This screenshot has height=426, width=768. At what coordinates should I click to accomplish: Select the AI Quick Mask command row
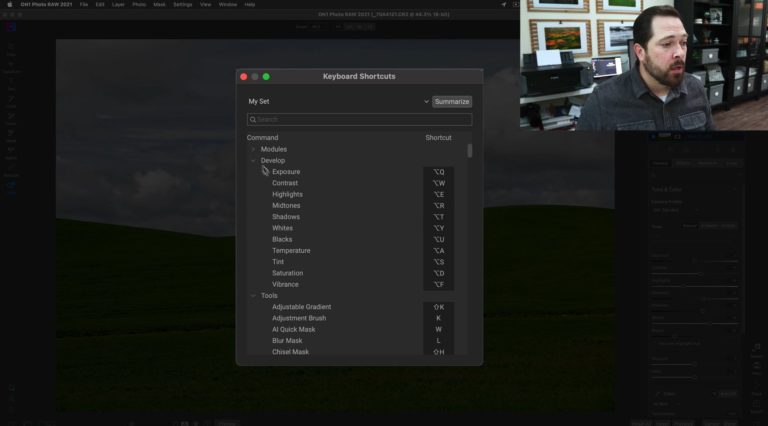coord(293,330)
